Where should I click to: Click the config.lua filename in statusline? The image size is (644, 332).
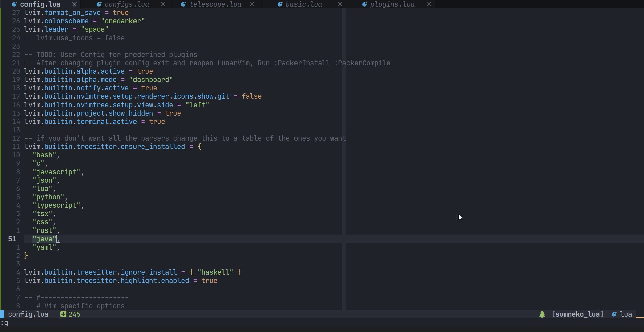click(x=28, y=314)
